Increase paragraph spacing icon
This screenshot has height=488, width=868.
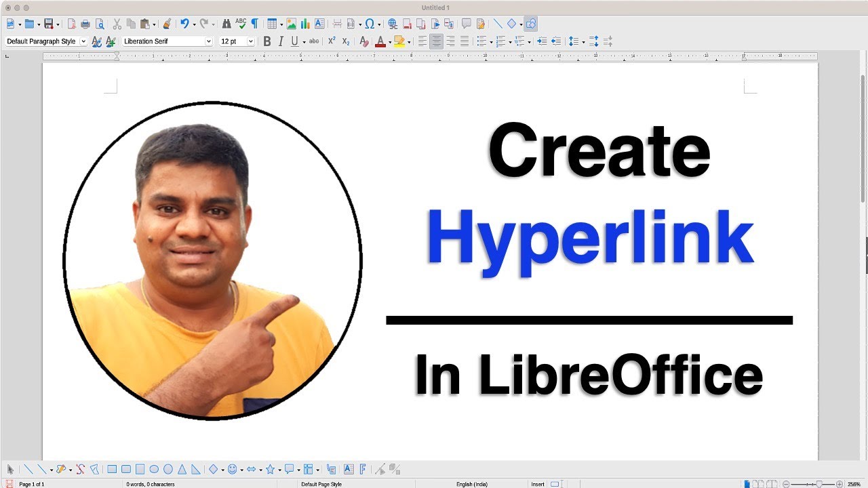(x=594, y=41)
